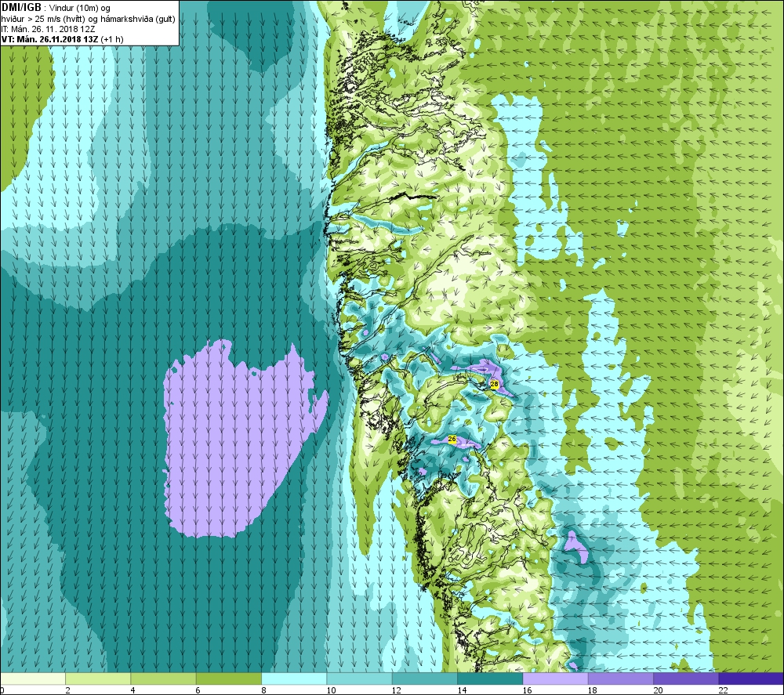
Task: Select the 10–12 m/s legend color
Action: click(x=359, y=679)
